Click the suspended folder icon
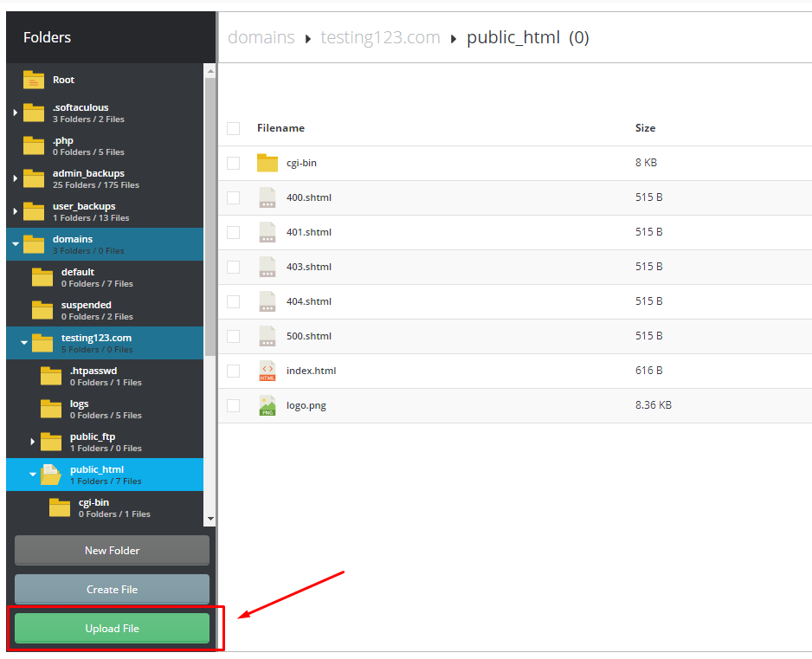 point(42,310)
